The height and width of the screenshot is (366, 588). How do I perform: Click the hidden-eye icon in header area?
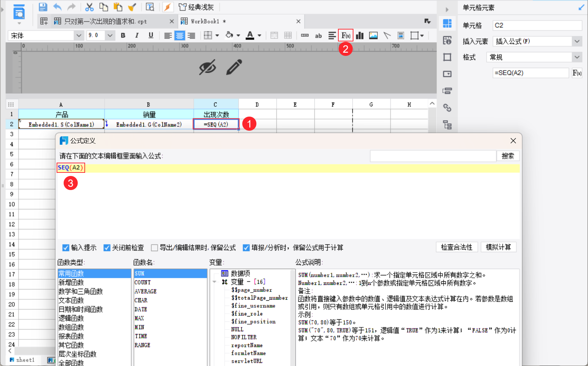tap(207, 67)
